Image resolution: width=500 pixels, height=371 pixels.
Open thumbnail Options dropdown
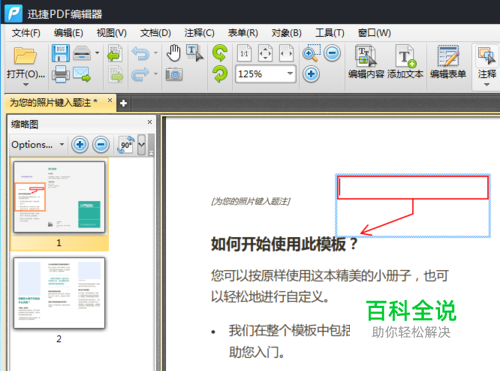click(x=37, y=145)
